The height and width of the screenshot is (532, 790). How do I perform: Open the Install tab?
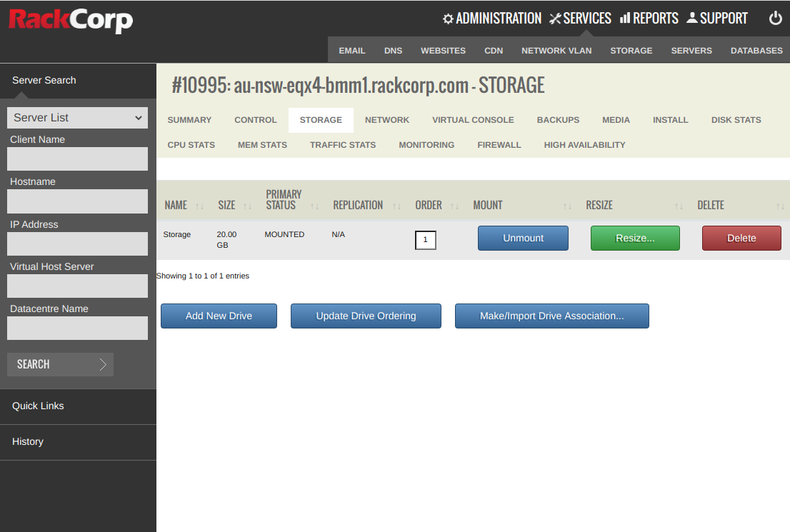[x=671, y=120]
